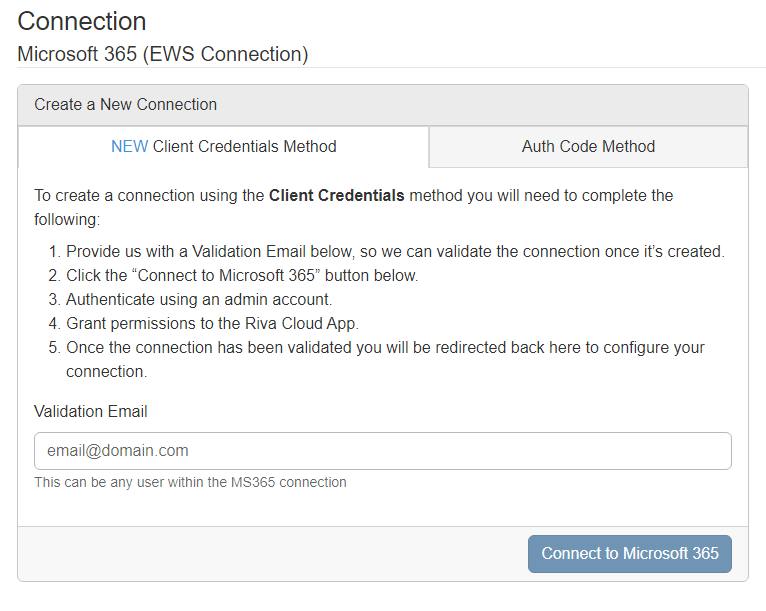Click the Connection page heading

coord(82,21)
